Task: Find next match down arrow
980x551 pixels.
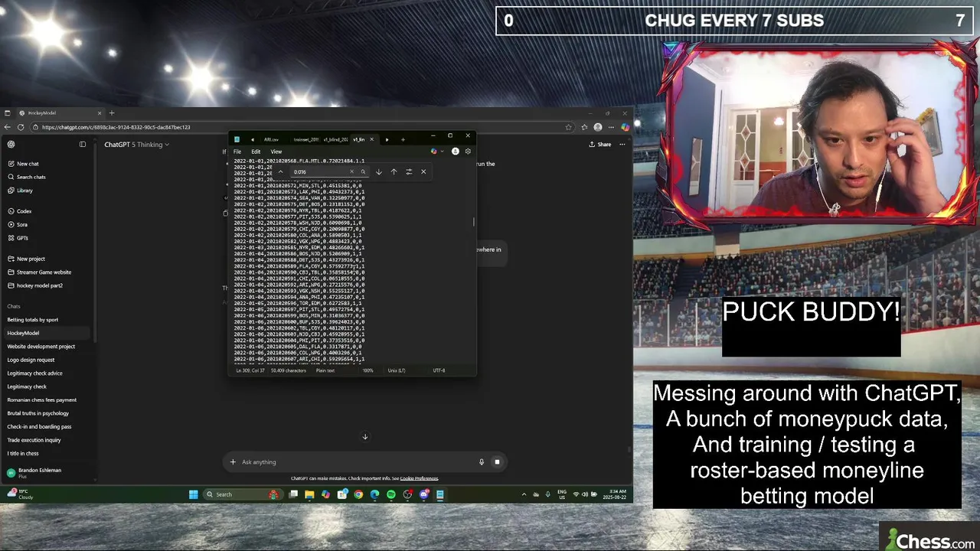Action: [x=379, y=172]
